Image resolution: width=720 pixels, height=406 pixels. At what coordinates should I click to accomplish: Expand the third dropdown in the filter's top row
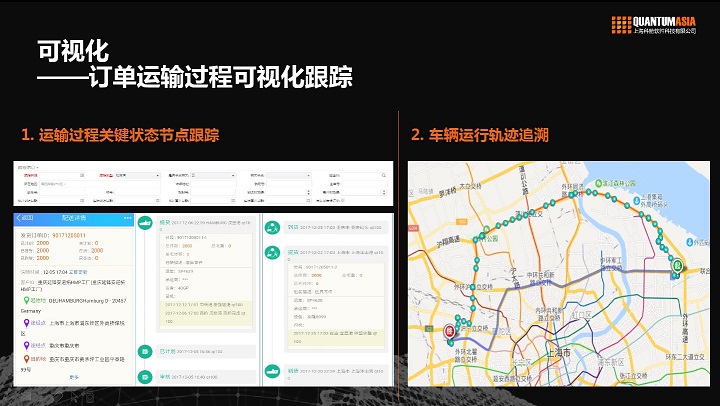coord(207,175)
